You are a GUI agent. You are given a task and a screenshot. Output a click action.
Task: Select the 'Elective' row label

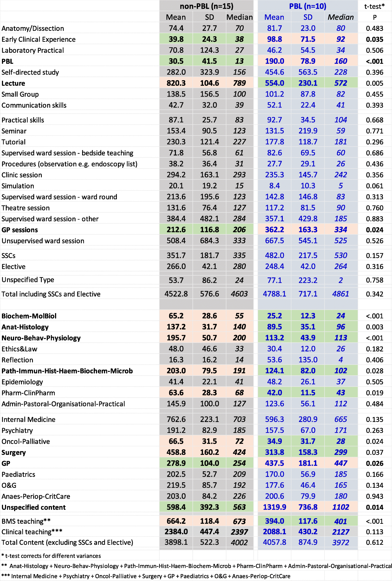coord(13,267)
